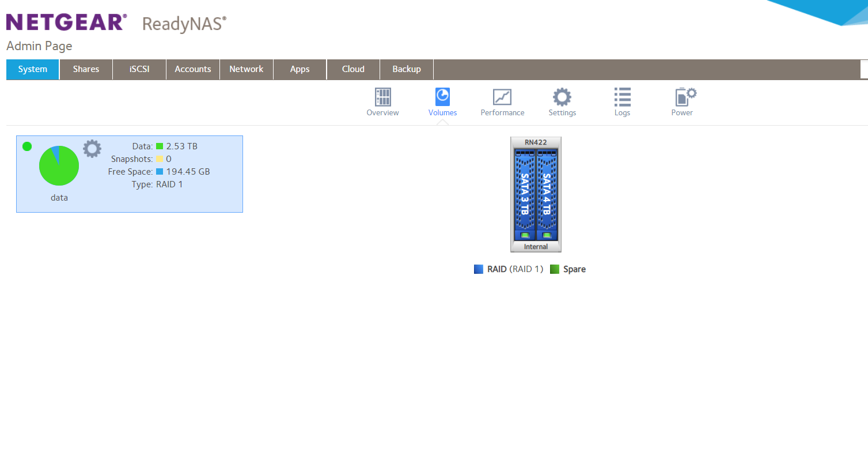Image resolution: width=868 pixels, height=449 pixels.
Task: Go to the Accounts tab
Action: (x=192, y=69)
